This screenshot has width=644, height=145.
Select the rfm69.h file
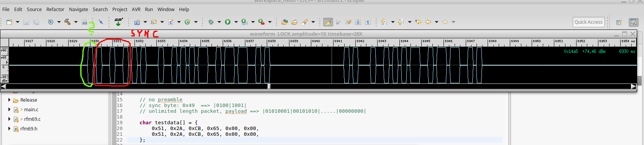[29, 129]
